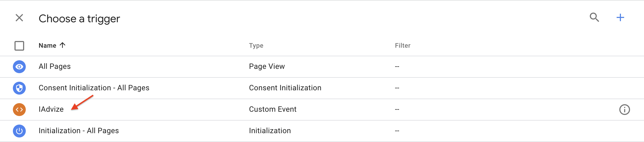Show info for the IAdvize trigger

(624, 110)
